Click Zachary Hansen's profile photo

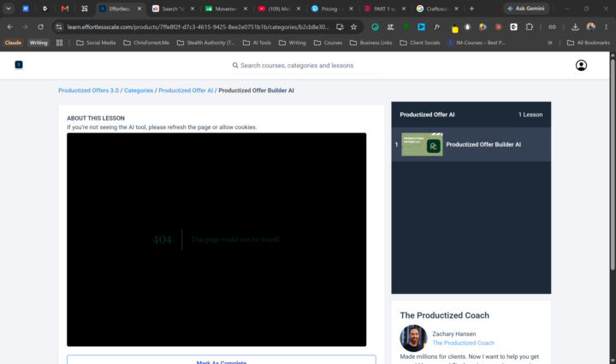[413, 338]
